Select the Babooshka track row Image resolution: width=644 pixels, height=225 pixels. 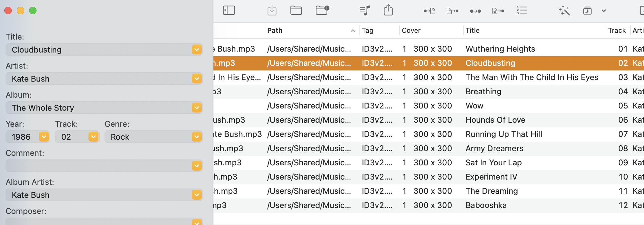pyautogui.click(x=486, y=205)
